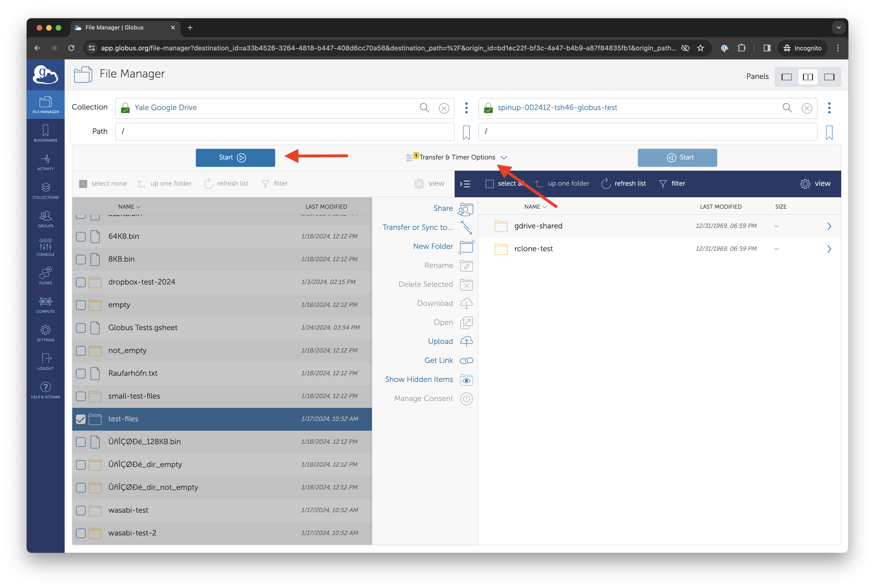Choose Upload command
875x588 pixels.
[450, 341]
